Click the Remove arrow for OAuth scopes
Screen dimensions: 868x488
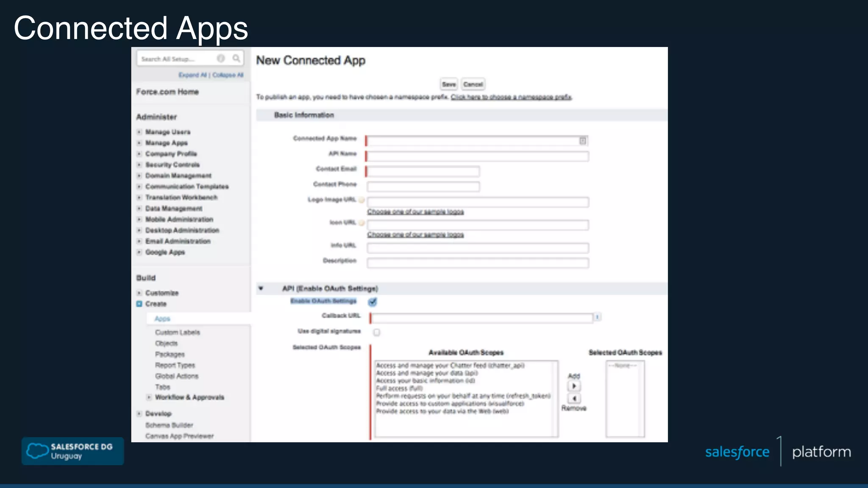click(x=574, y=398)
